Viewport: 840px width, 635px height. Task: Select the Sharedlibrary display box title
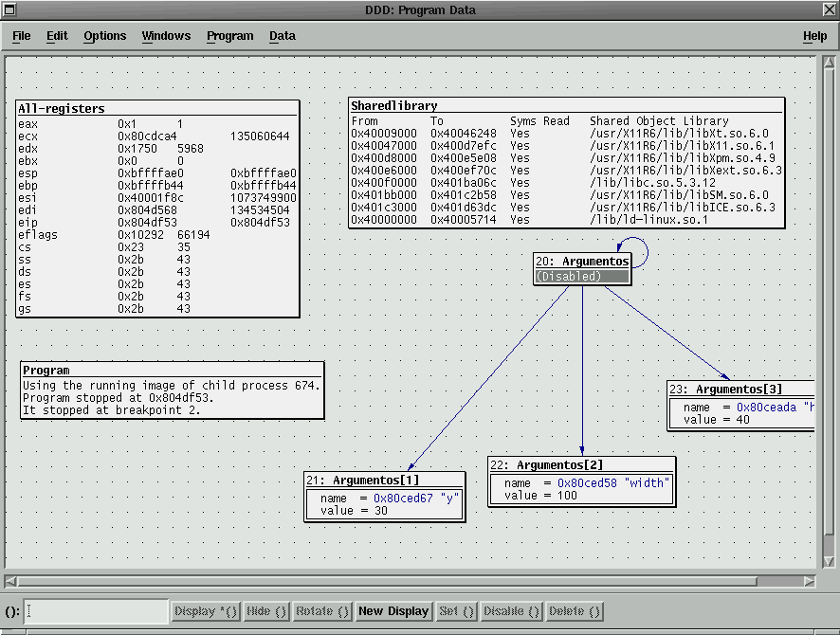pyautogui.click(x=394, y=106)
